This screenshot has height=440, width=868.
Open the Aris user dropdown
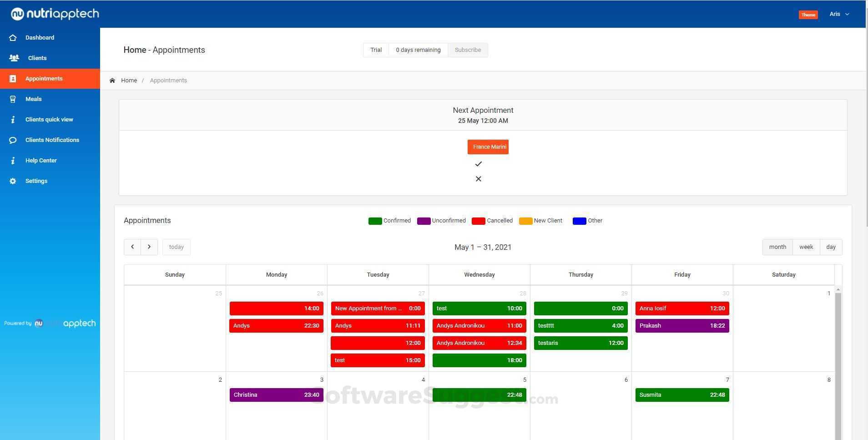point(839,14)
